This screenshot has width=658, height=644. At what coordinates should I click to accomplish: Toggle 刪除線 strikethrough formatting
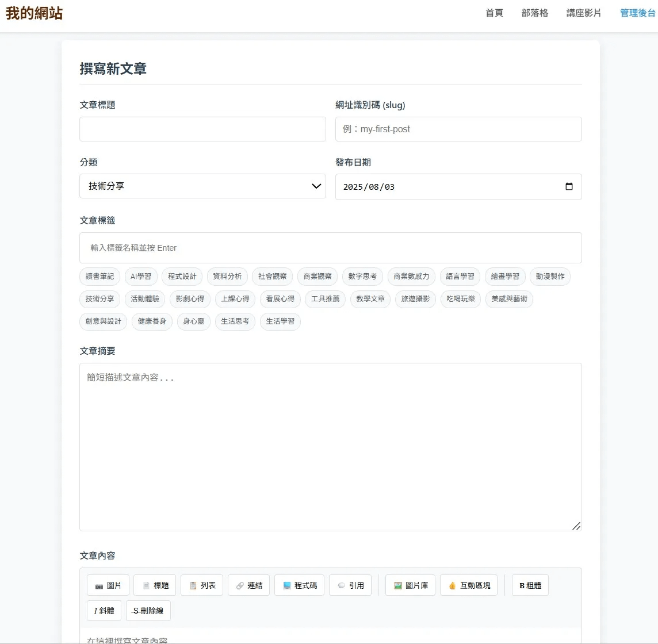tap(148, 611)
